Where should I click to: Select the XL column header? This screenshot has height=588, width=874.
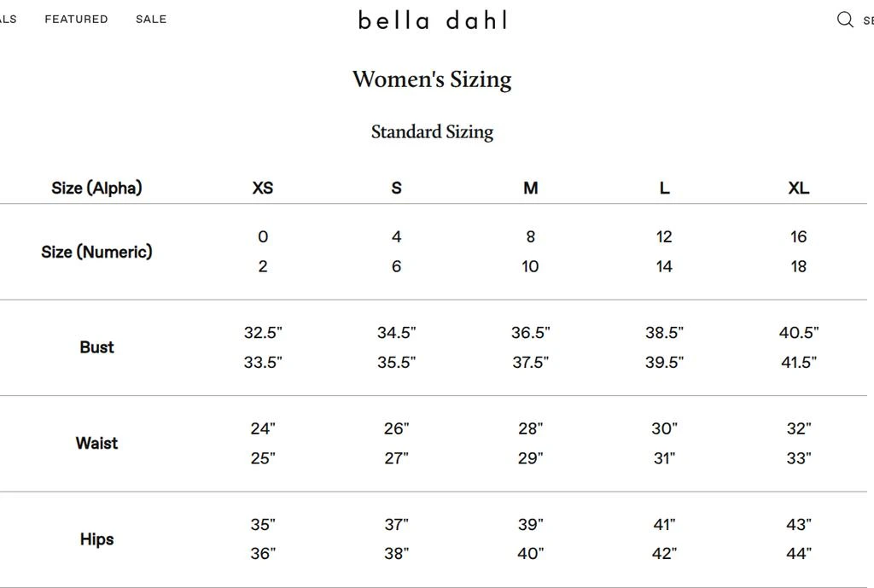click(x=798, y=188)
